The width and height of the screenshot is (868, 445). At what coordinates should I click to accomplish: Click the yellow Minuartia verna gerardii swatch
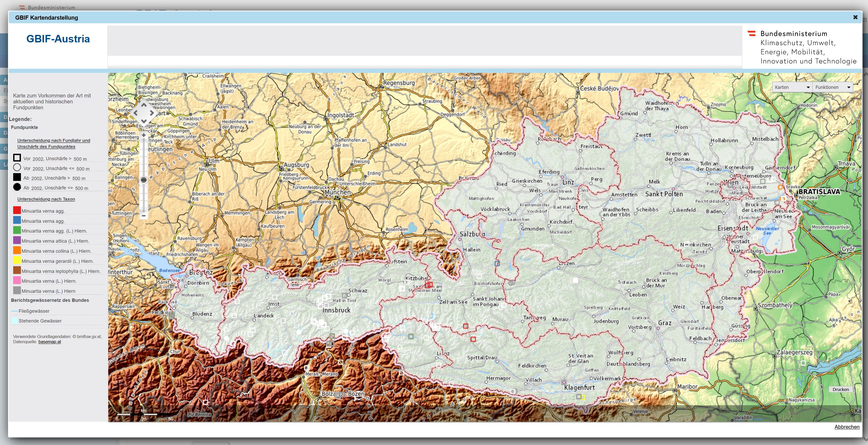point(17,260)
